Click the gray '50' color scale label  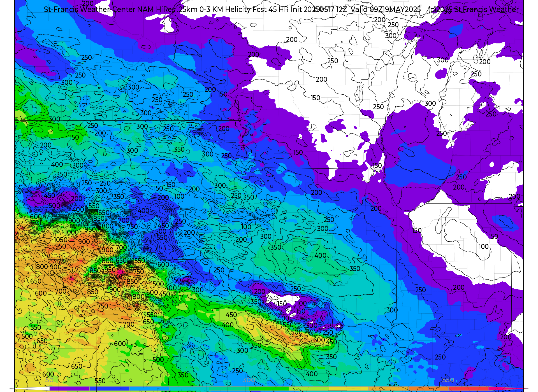(49, 380)
